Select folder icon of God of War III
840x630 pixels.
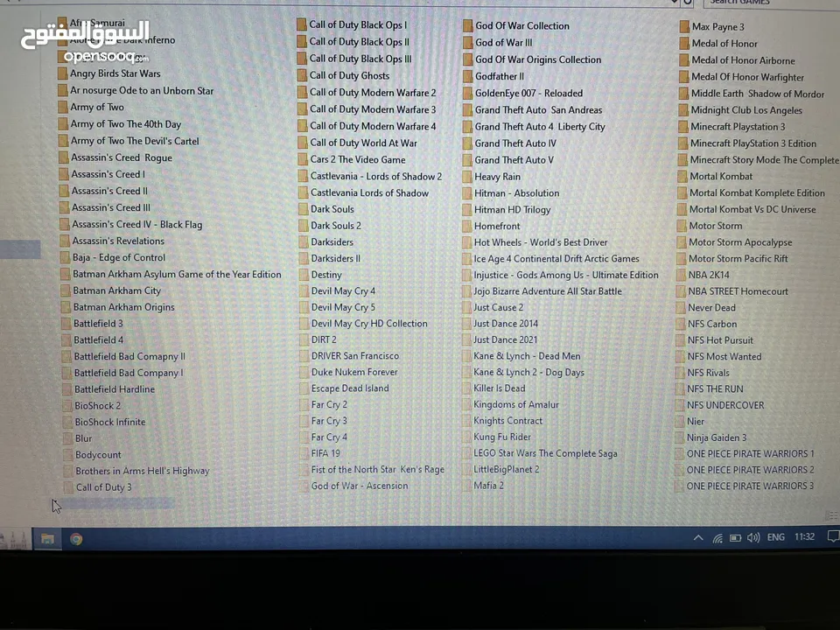coord(467,43)
